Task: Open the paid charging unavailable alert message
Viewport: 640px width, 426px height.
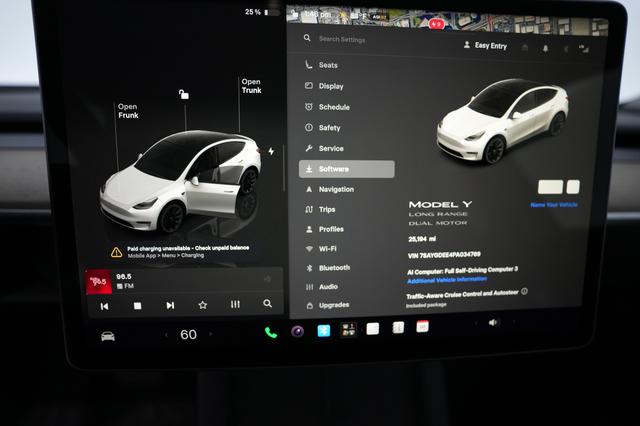Action: tap(188, 252)
